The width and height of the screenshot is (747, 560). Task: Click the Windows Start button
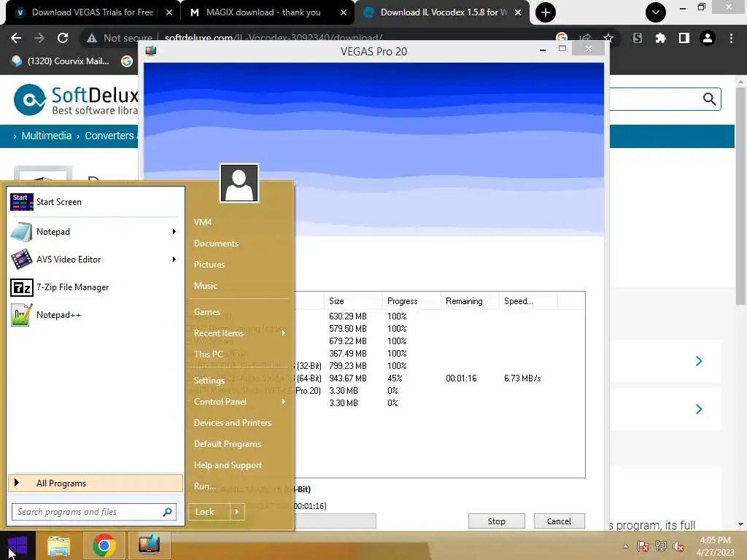pyautogui.click(x=18, y=545)
